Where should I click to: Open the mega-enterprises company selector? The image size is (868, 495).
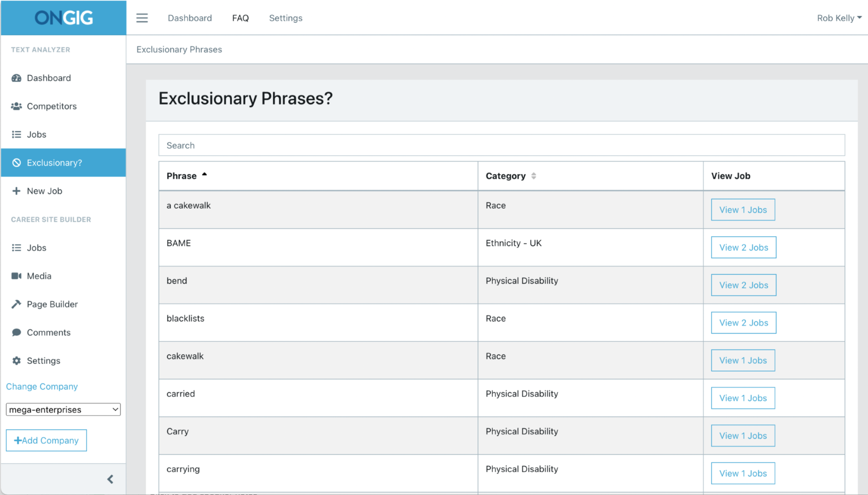[63, 409]
